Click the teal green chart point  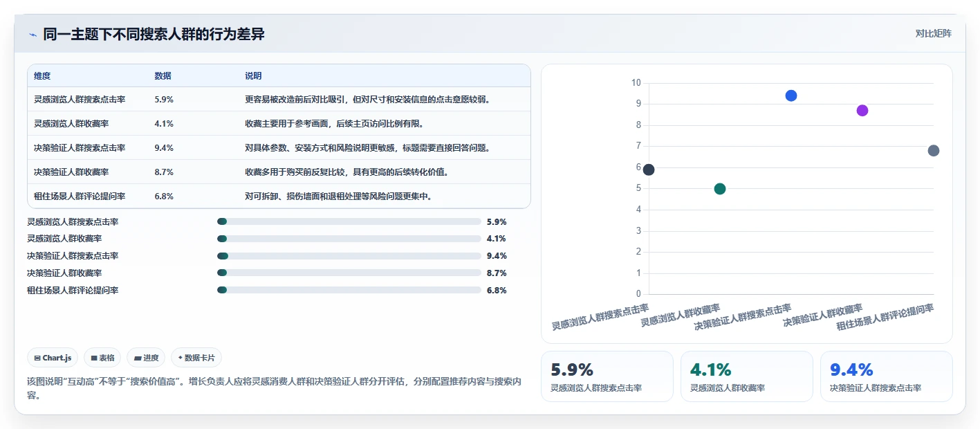pos(720,189)
